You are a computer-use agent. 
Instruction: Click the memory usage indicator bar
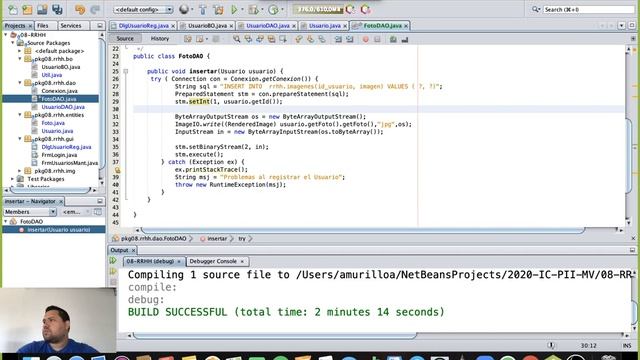pos(318,9)
